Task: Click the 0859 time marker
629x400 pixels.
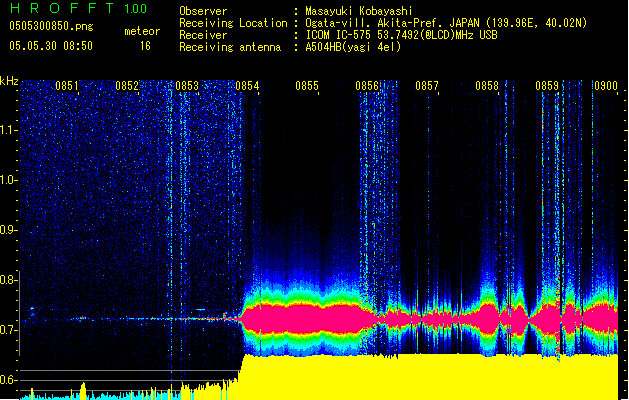Action: click(x=547, y=86)
